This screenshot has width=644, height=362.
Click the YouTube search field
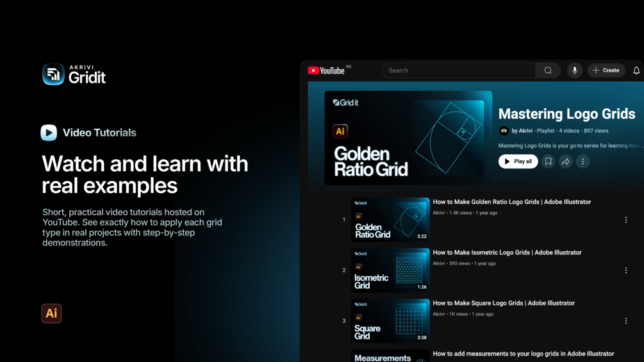tap(459, 70)
